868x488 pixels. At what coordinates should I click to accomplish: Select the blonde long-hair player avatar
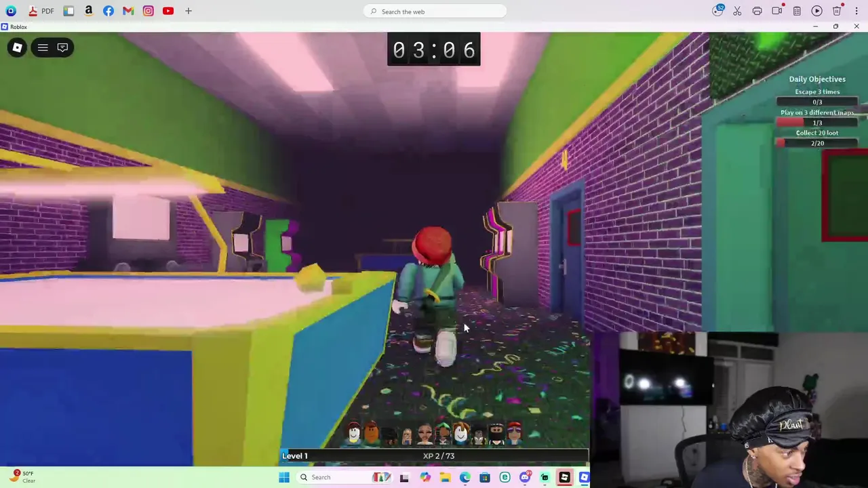(x=407, y=435)
